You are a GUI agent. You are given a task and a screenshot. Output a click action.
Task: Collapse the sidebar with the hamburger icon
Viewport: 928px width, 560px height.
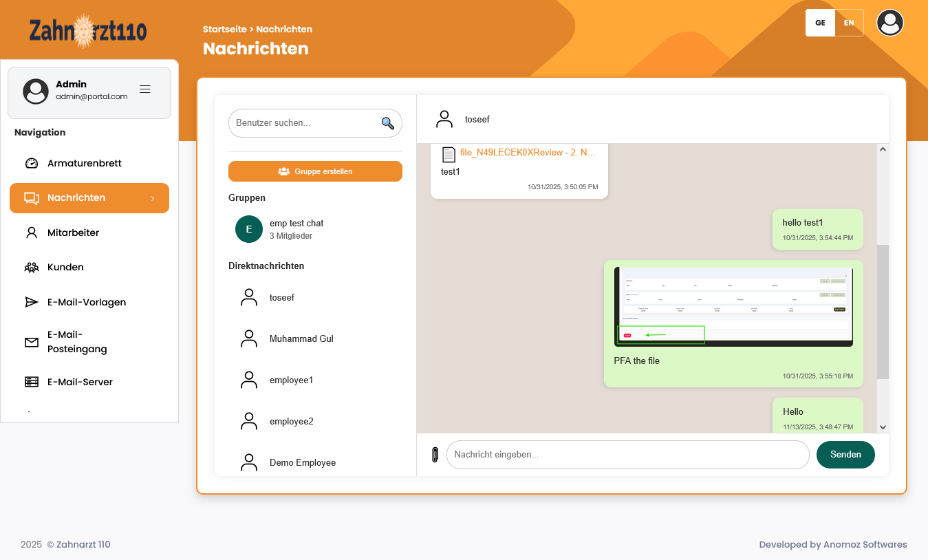tap(144, 88)
